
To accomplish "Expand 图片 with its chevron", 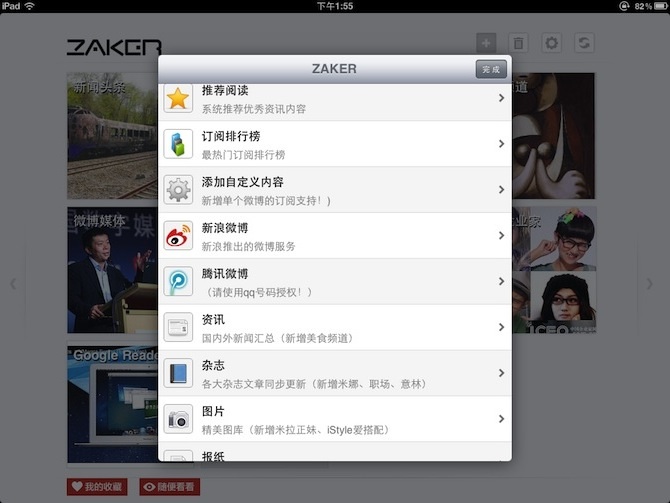I will click(502, 419).
